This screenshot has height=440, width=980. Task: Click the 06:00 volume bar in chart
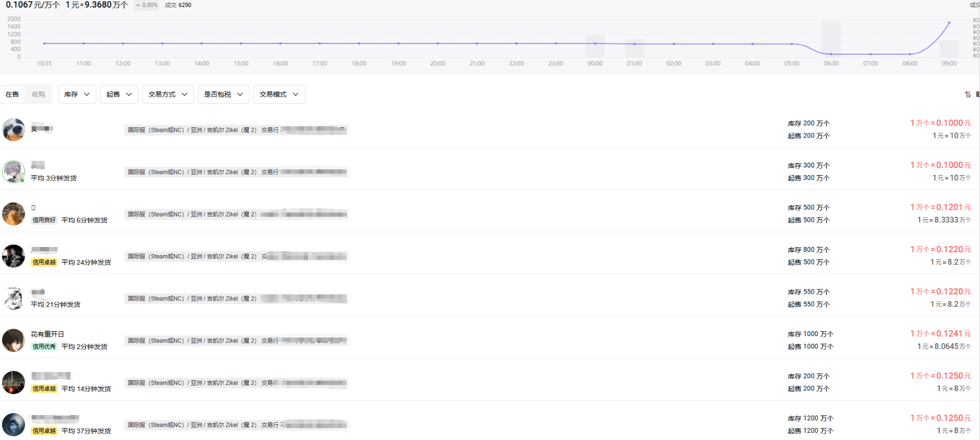point(831,39)
